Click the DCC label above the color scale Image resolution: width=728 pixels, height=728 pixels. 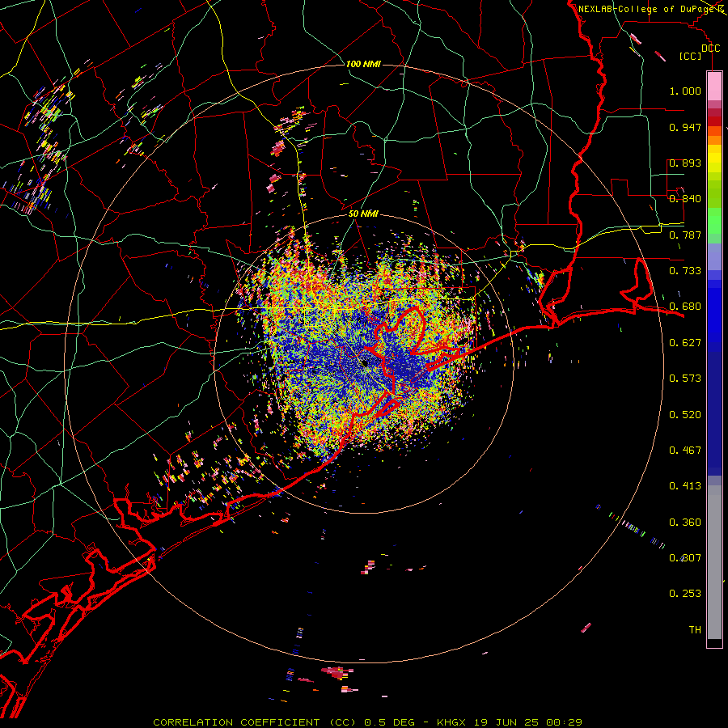coord(710,49)
